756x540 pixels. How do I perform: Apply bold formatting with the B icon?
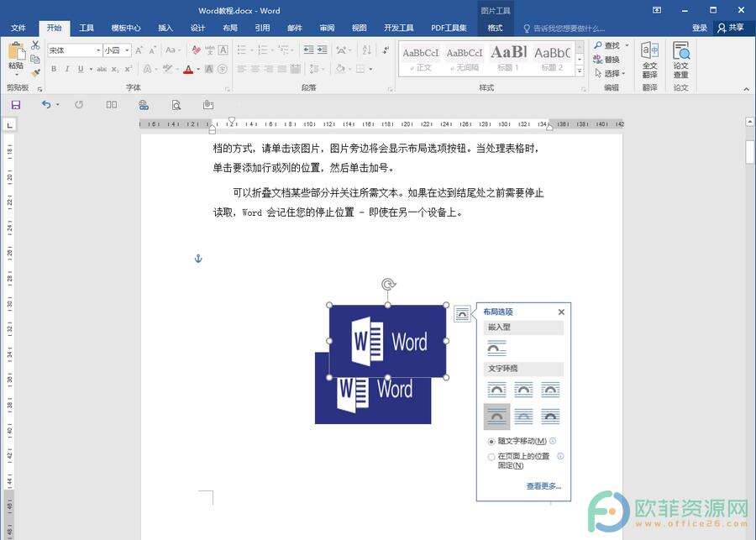[x=54, y=69]
